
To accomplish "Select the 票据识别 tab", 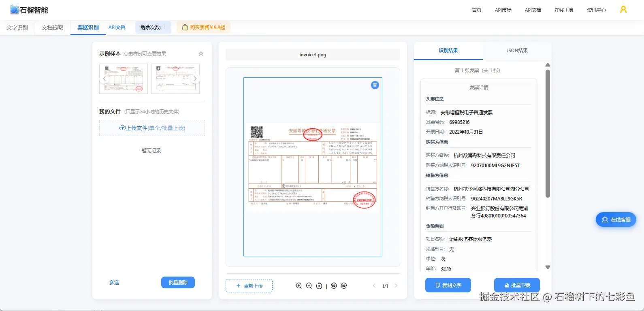I will point(88,28).
